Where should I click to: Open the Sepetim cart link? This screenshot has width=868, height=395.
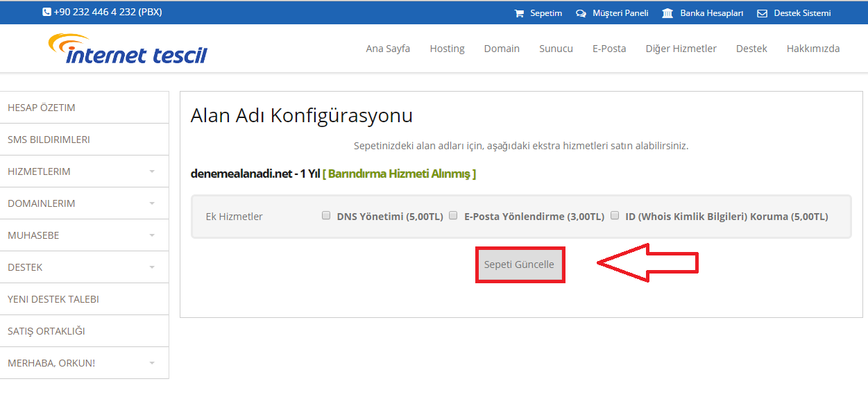coord(546,13)
